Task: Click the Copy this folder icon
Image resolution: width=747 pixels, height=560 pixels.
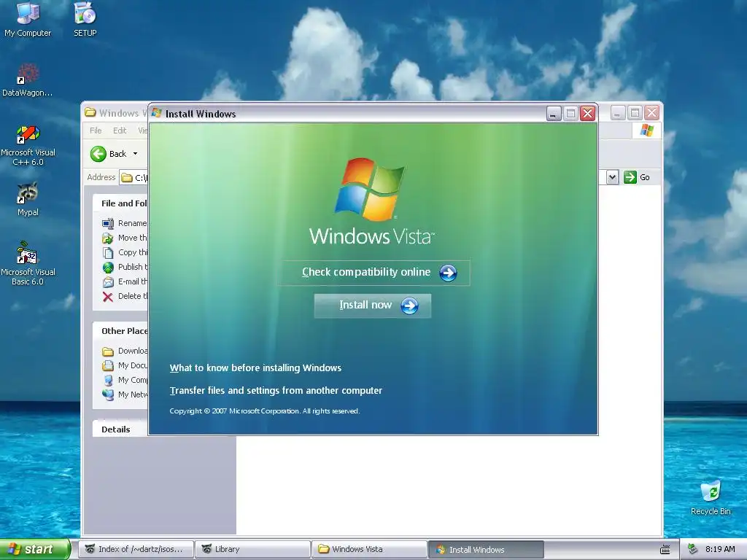Action: [x=108, y=253]
